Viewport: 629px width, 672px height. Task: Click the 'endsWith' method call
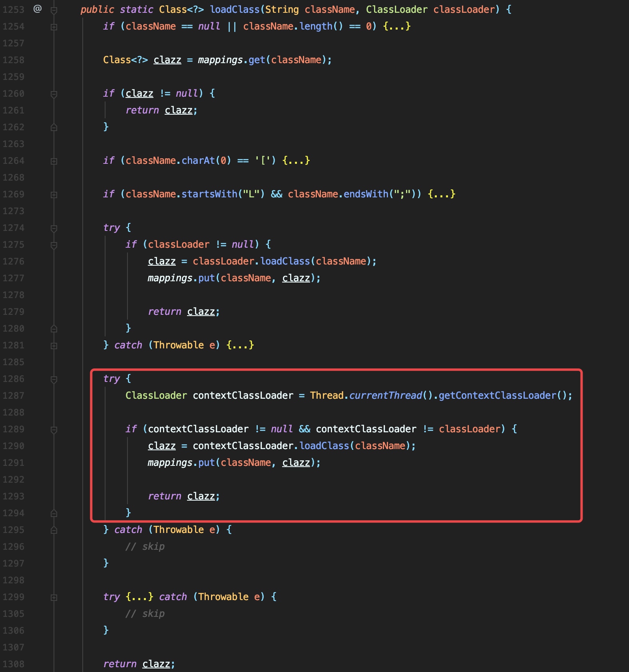[x=366, y=194]
